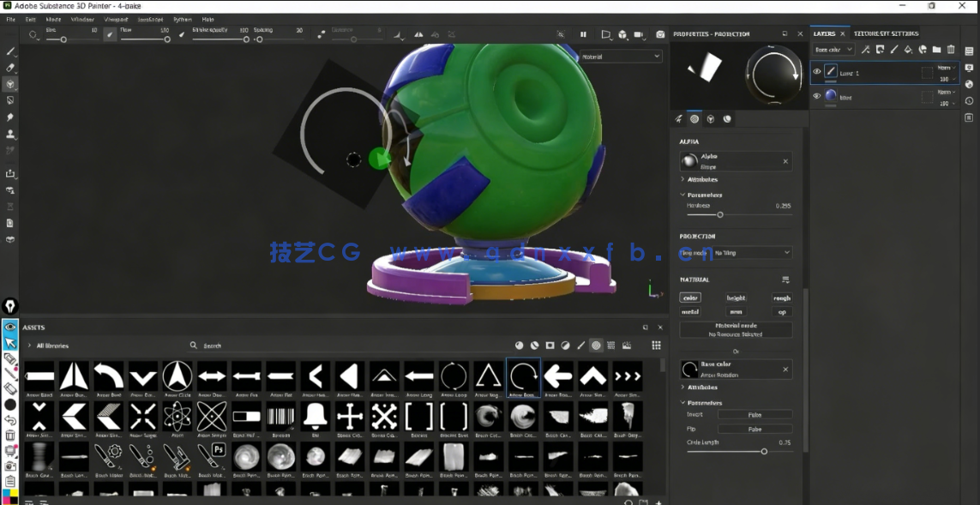Image resolution: width=980 pixels, height=505 pixels.
Task: Hide Layer 1 with its eye icon
Action: (x=815, y=72)
